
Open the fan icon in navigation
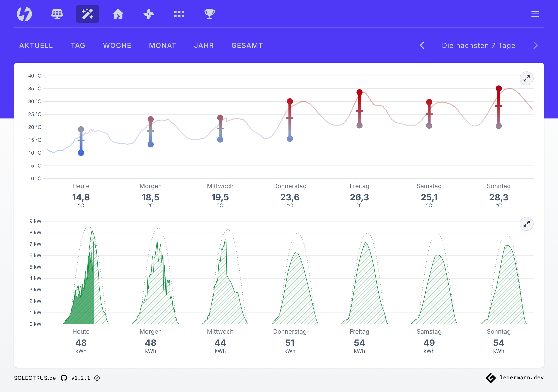148,14
